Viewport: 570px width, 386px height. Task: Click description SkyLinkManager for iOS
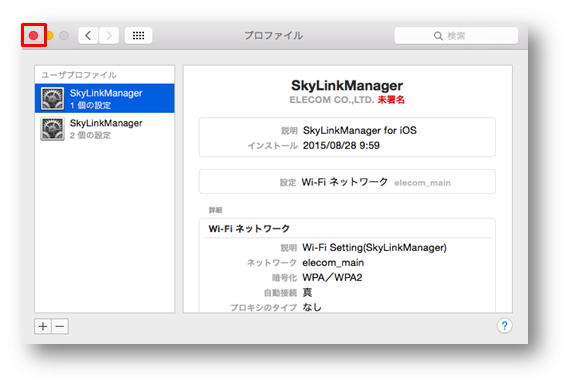[360, 130]
